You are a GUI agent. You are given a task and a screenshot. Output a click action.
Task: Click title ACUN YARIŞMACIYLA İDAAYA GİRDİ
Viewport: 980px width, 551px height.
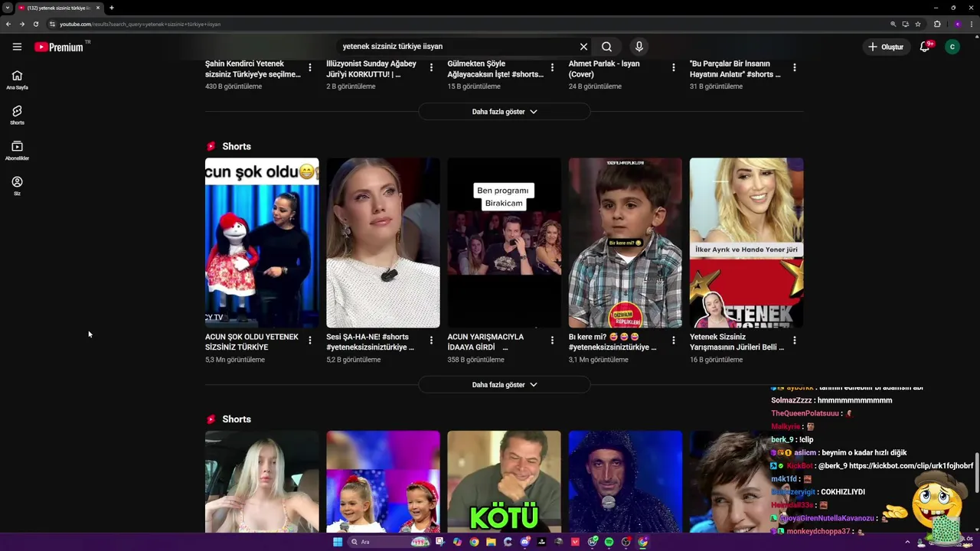tap(485, 342)
